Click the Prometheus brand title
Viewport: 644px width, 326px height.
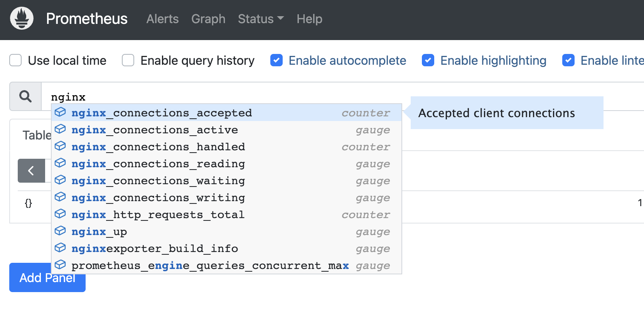click(x=87, y=18)
